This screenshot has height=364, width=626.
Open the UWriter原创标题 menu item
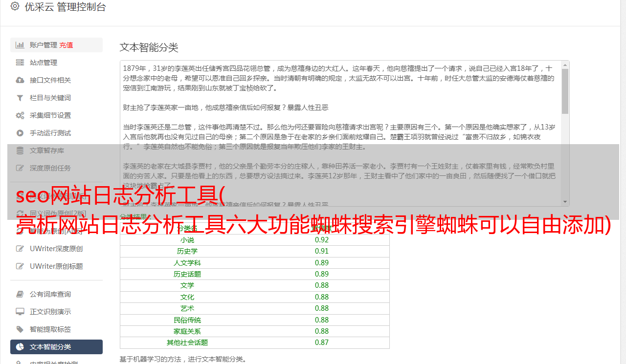click(56, 266)
